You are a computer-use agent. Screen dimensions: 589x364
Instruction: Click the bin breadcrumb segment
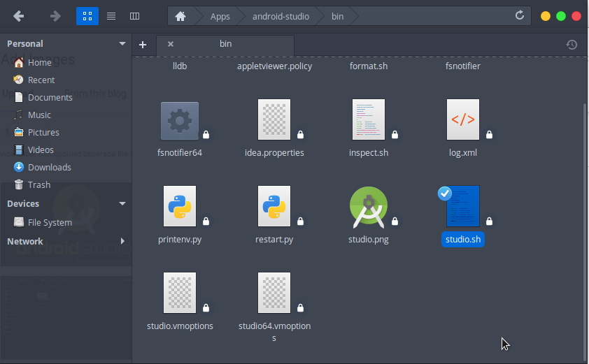337,17
